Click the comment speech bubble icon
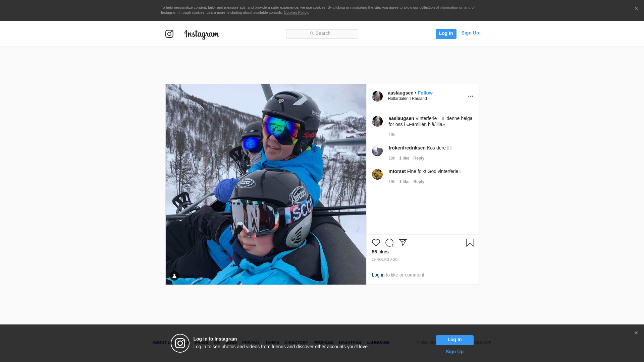This screenshot has height=362, width=644. 389,243
